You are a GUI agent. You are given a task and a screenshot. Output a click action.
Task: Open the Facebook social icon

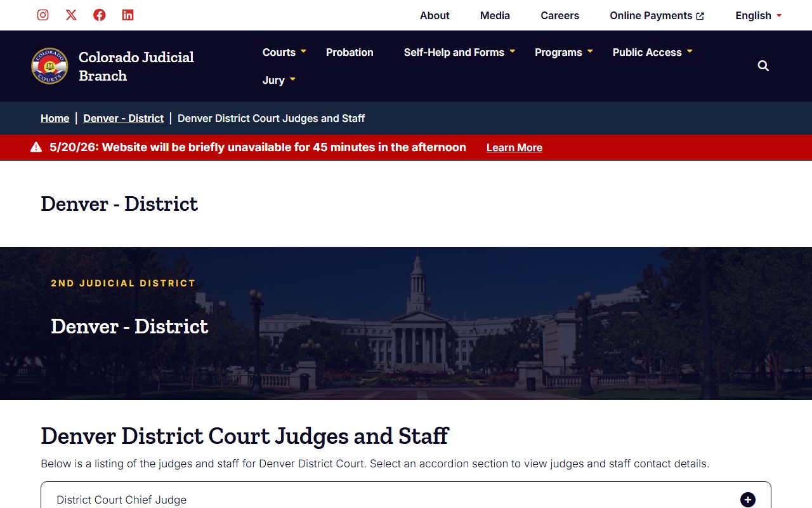click(x=100, y=15)
